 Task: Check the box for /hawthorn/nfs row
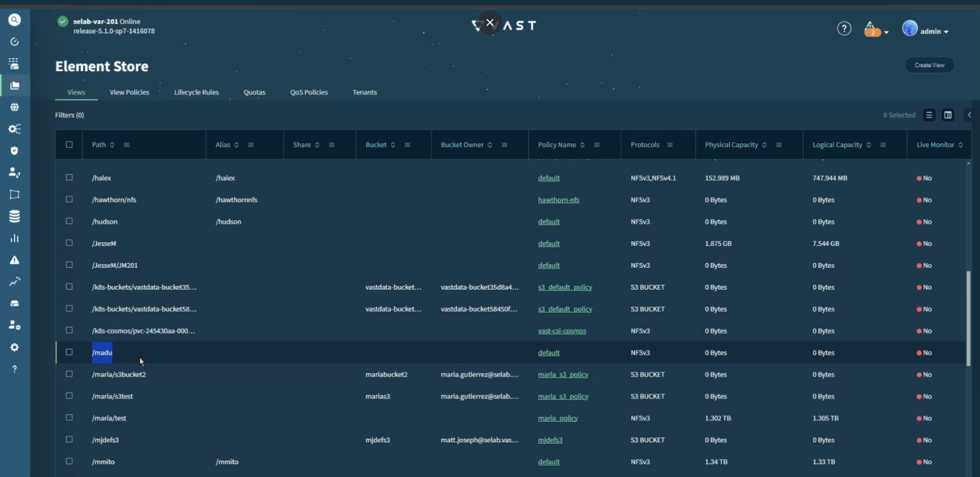(69, 199)
